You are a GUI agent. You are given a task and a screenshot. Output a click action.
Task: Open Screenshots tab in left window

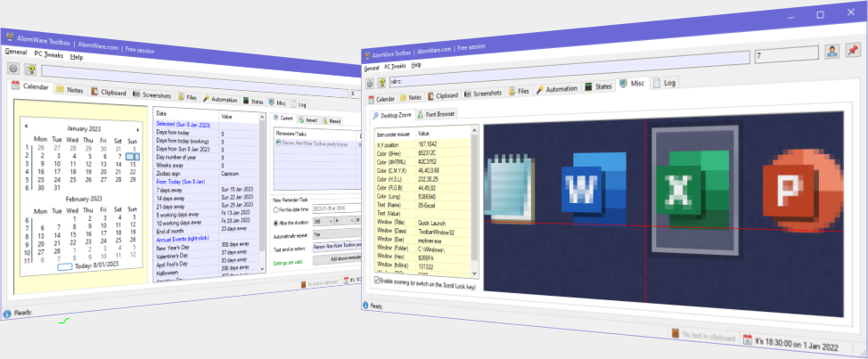pos(152,95)
